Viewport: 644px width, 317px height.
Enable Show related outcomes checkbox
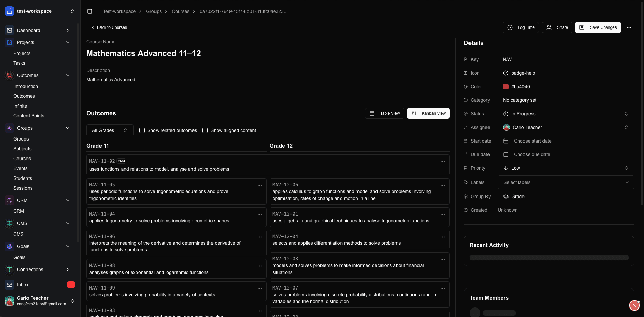click(x=142, y=130)
